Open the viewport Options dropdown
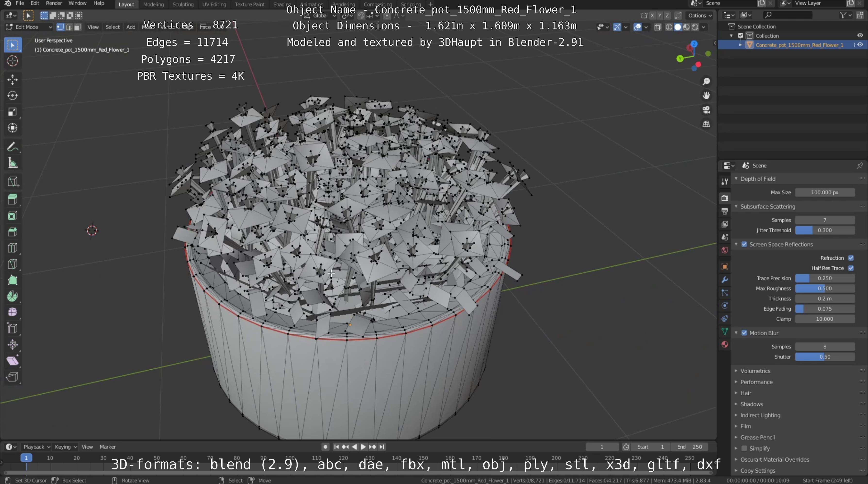Viewport: 868px width, 484px height. coord(700,16)
